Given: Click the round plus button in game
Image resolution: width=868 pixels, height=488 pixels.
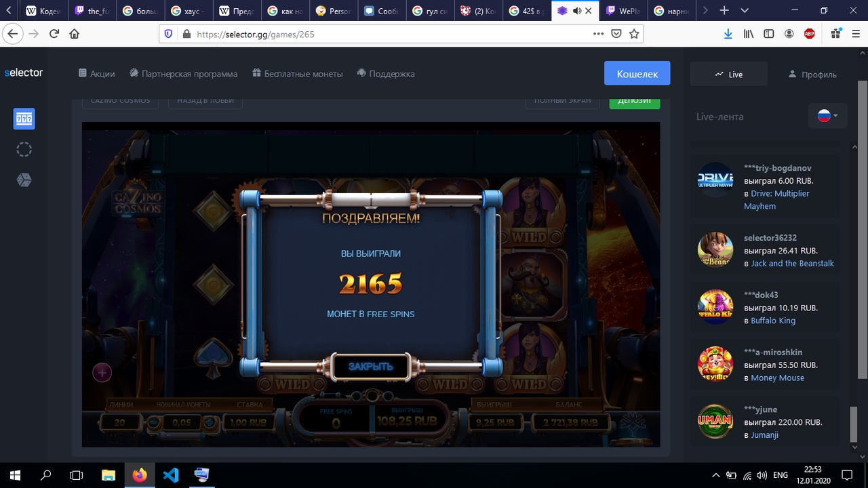Looking at the screenshot, I should (102, 371).
